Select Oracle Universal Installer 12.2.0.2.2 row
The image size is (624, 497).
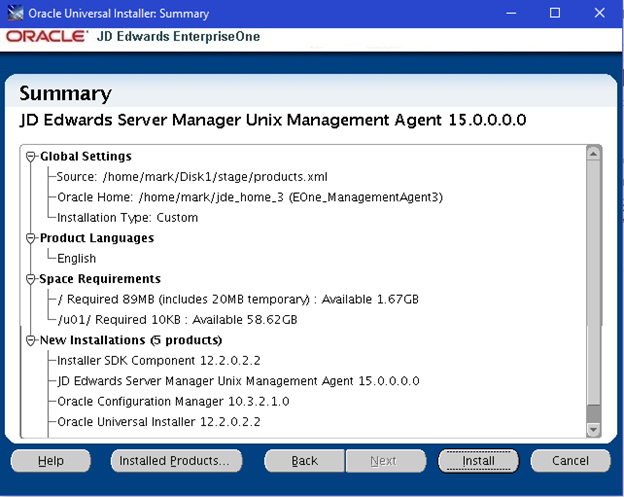(159, 422)
